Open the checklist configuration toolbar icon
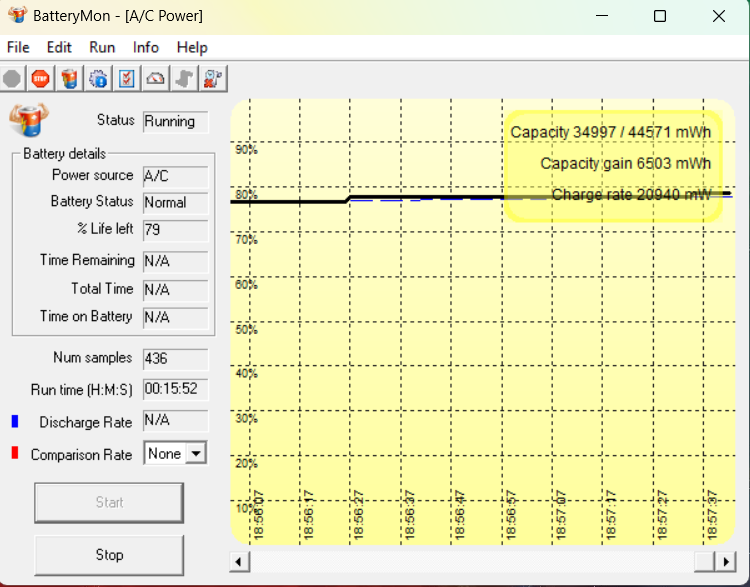This screenshot has height=587, width=750. coord(127,78)
